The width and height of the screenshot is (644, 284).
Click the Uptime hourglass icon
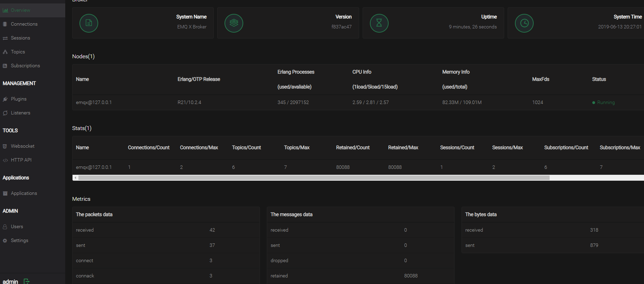point(379,23)
